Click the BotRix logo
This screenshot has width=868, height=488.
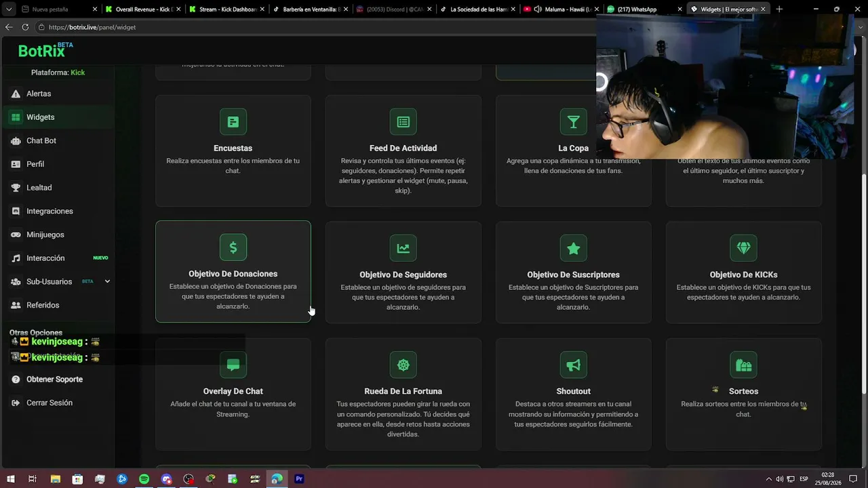click(x=45, y=51)
